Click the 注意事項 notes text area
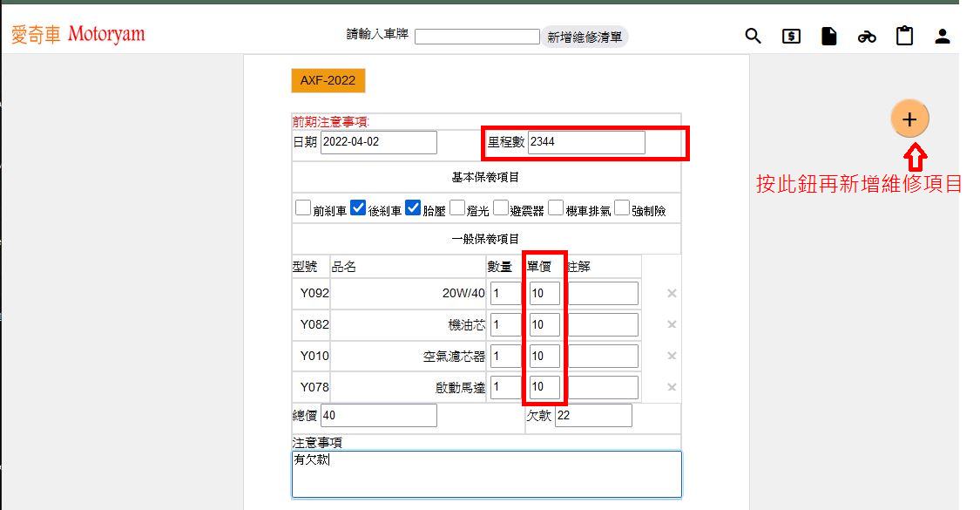The width and height of the screenshot is (980, 510). pyautogui.click(x=486, y=473)
